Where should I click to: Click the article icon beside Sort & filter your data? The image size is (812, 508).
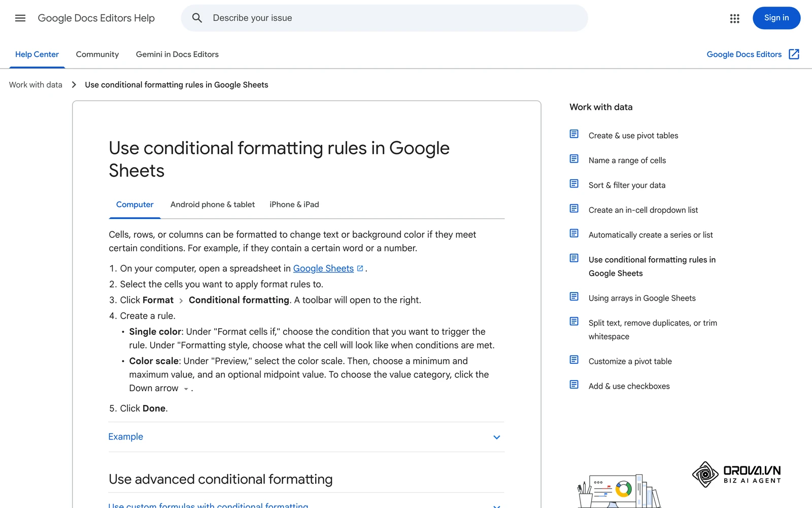pyautogui.click(x=574, y=184)
